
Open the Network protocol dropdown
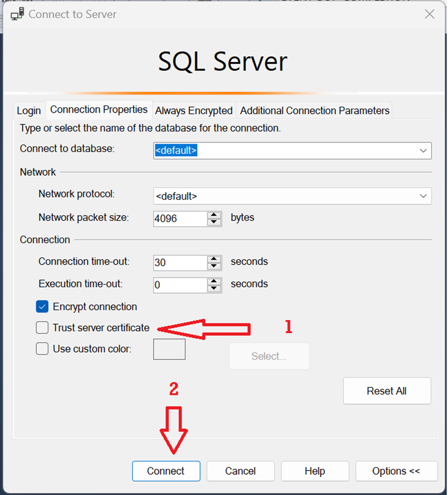(x=293, y=196)
